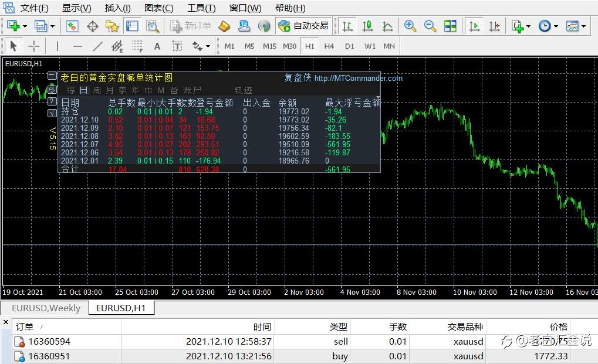Switch chart to M1 timeframe

[x=229, y=46]
